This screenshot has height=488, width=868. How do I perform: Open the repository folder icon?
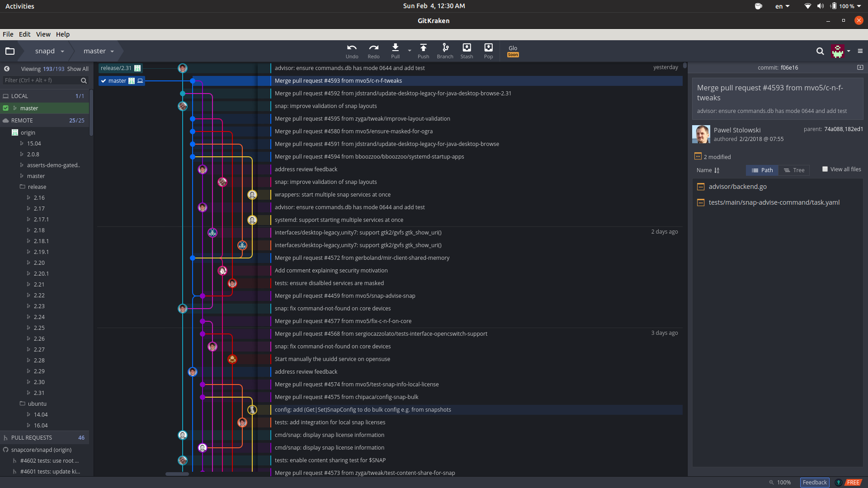(10, 51)
